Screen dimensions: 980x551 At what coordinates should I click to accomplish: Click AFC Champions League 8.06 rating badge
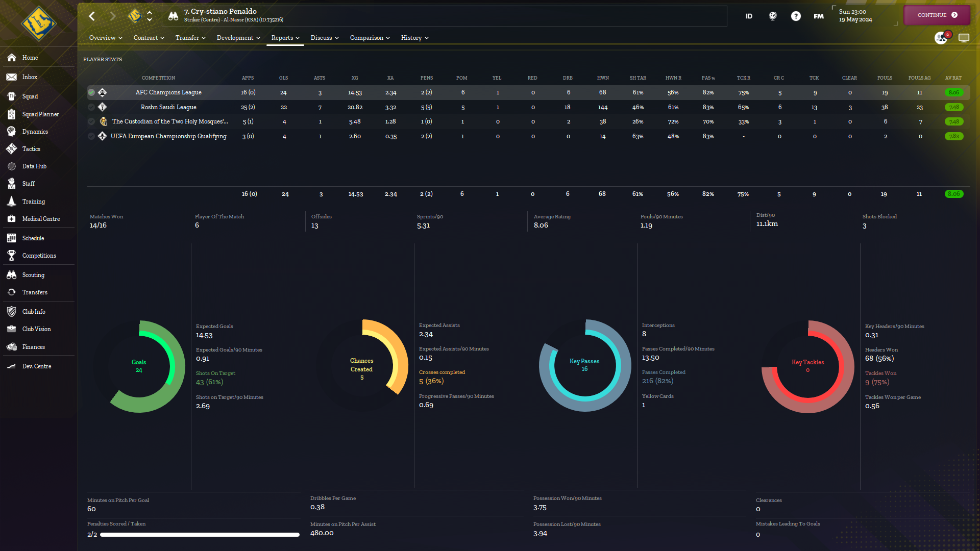(954, 92)
